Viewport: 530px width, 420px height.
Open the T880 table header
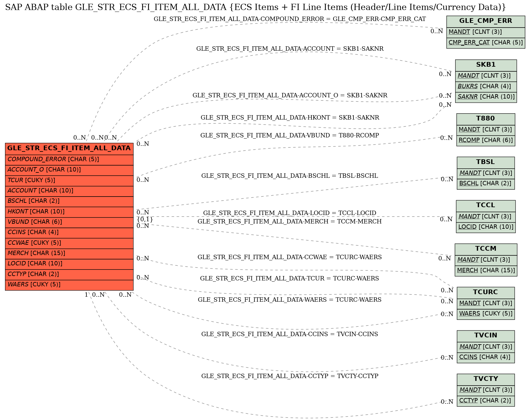(486, 119)
